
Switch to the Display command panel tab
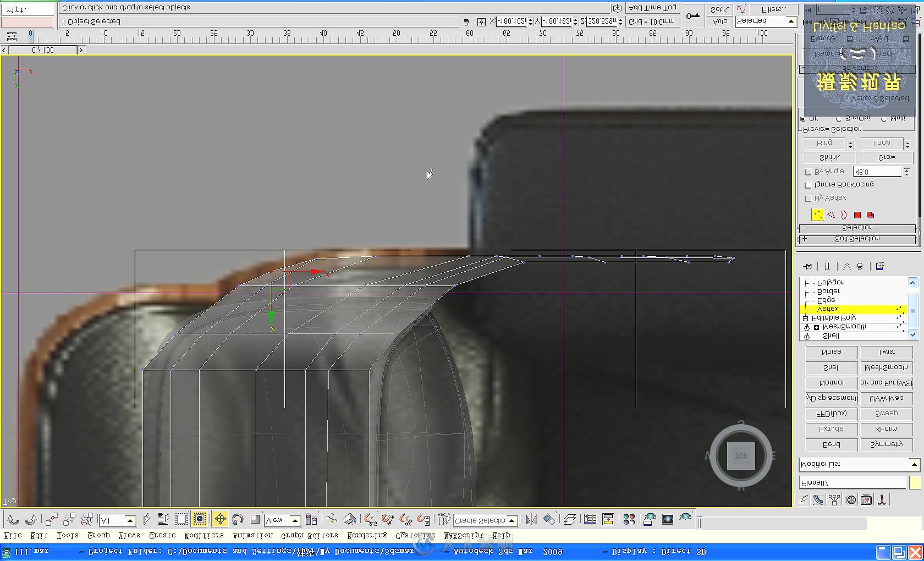click(866, 500)
